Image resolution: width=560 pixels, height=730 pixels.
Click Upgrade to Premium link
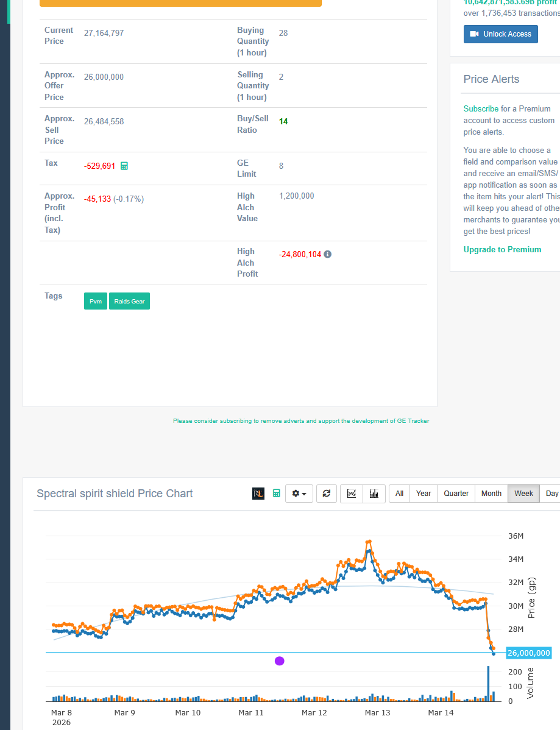pyautogui.click(x=502, y=250)
